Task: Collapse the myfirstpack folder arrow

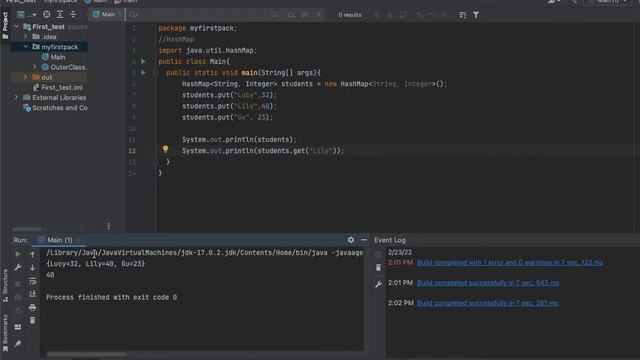Action: coord(25,47)
